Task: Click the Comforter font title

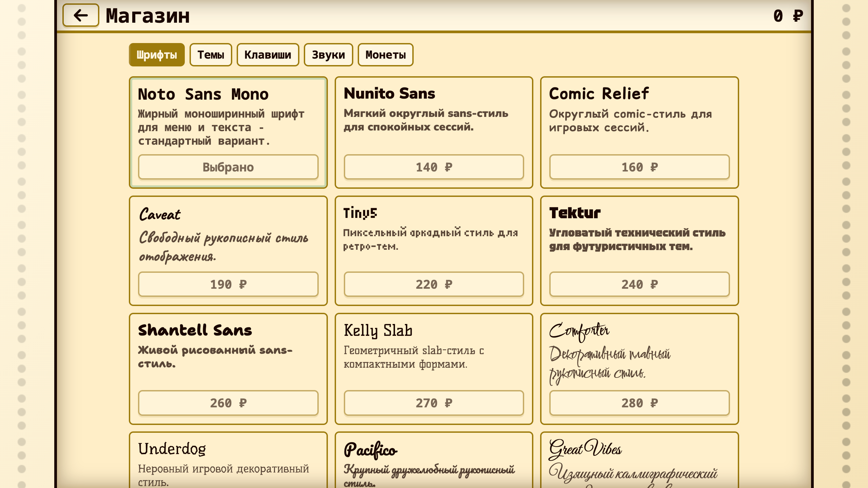Action: [x=579, y=331]
